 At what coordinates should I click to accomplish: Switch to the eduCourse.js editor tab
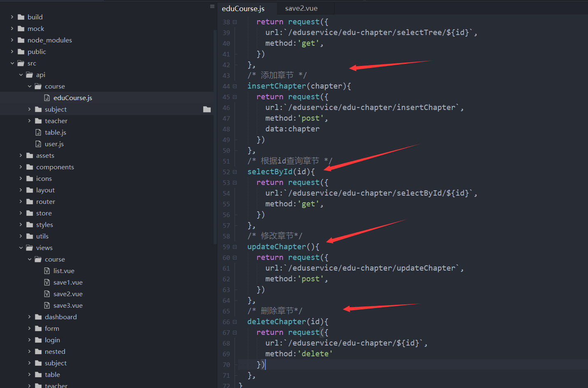[243, 8]
